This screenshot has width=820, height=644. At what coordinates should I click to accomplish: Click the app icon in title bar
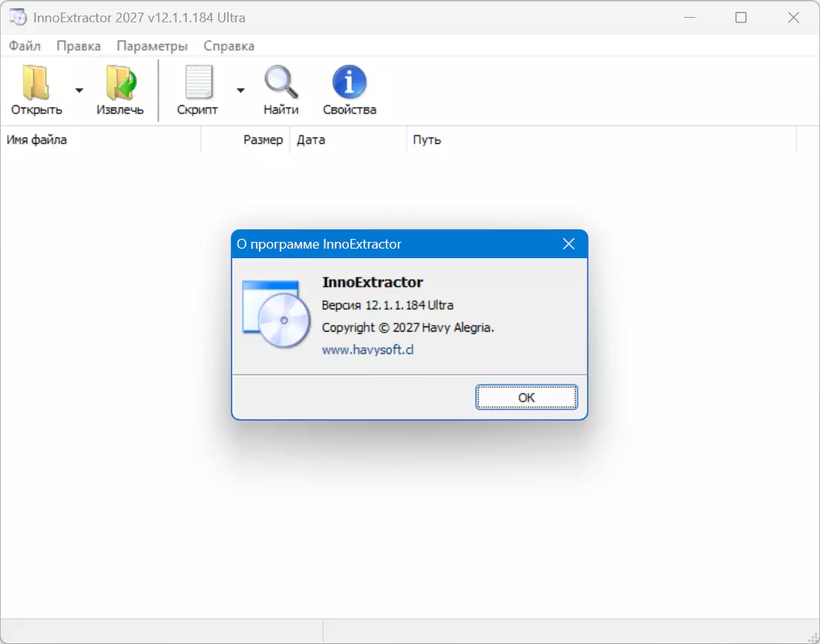coord(18,17)
